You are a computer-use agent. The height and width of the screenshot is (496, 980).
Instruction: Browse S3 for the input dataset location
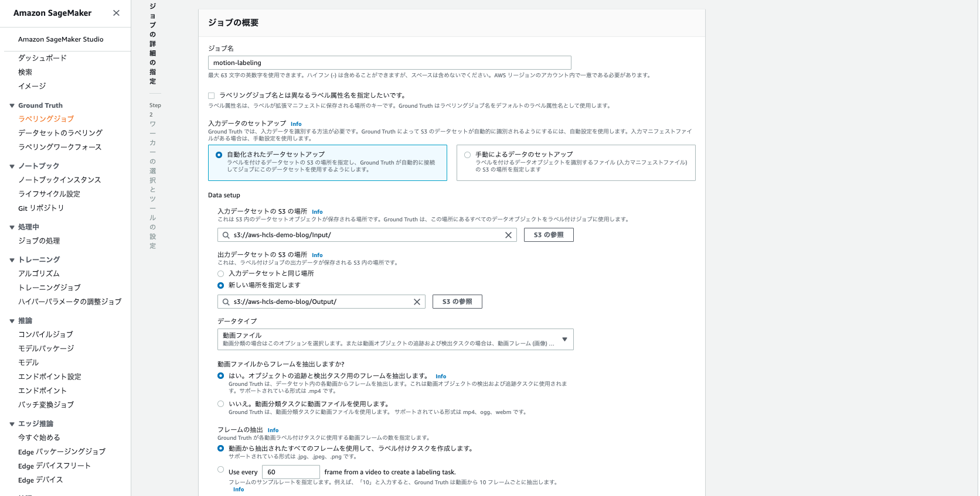549,235
